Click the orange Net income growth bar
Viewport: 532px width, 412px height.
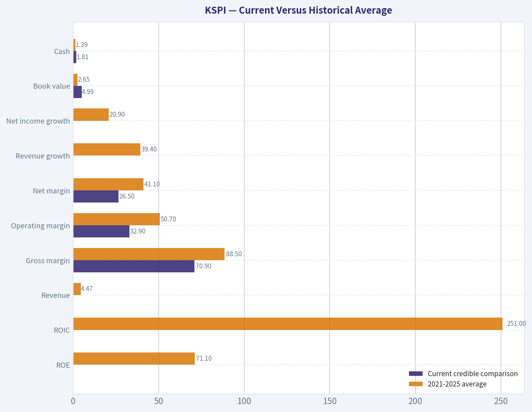[x=91, y=115]
